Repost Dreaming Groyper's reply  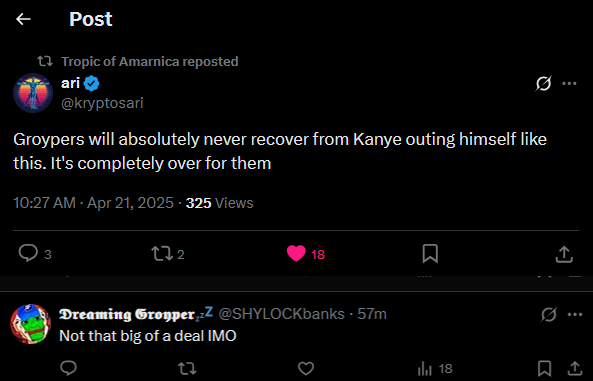tap(187, 368)
